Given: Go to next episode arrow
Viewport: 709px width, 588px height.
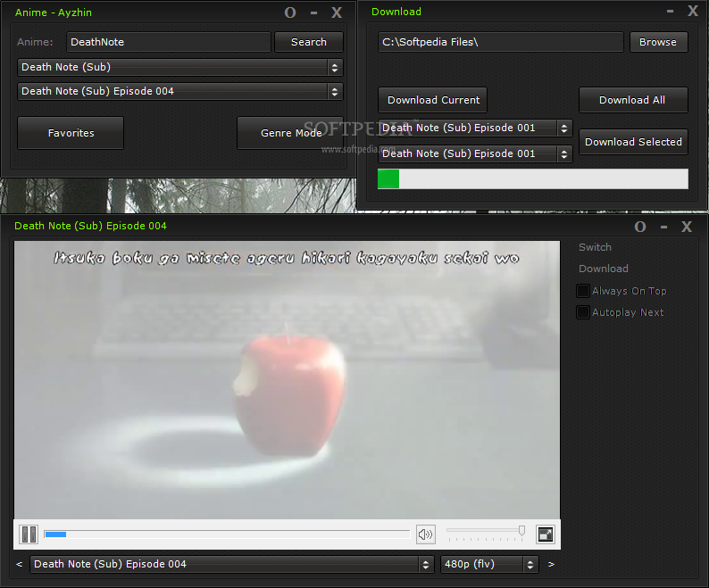Looking at the screenshot, I should click(x=551, y=564).
